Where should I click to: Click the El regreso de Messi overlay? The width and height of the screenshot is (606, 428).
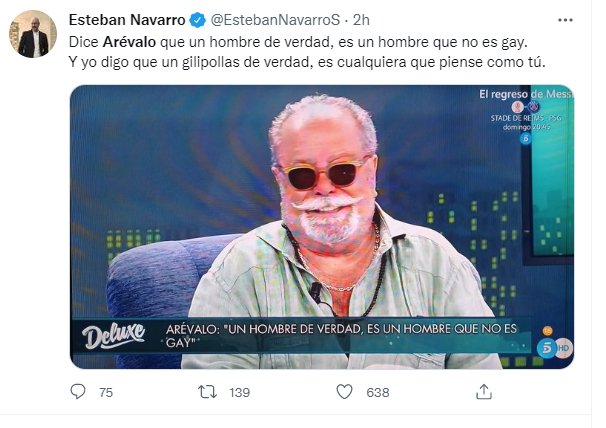pos(526,94)
